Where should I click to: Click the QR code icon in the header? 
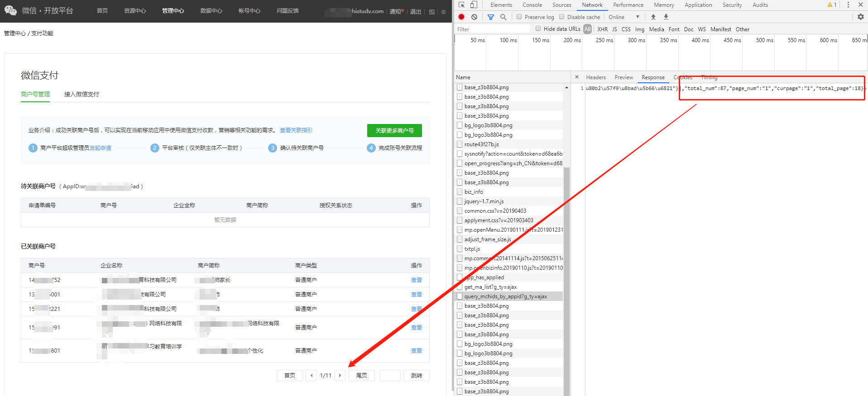point(432,12)
